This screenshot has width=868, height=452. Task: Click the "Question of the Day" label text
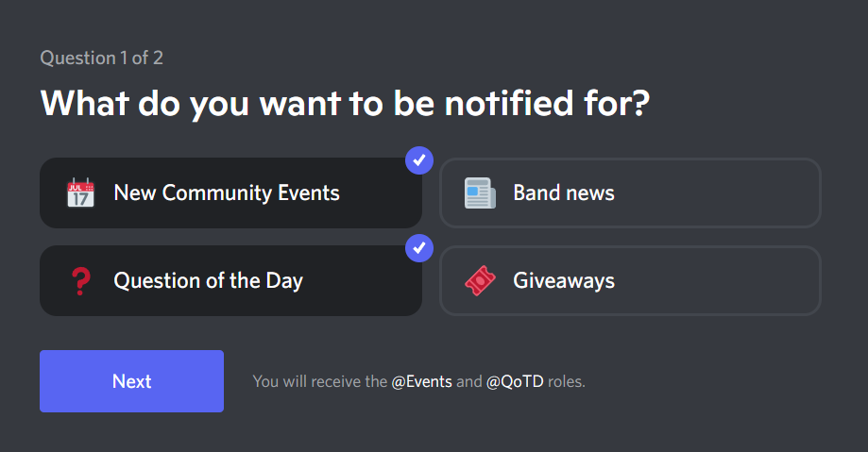(x=208, y=281)
